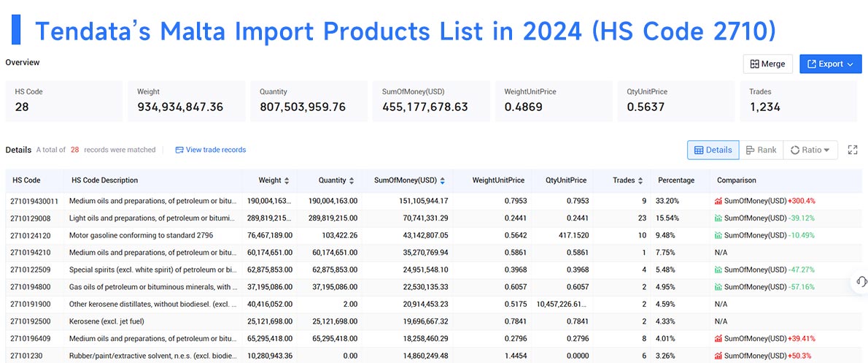Click Rubber/paint/extractive solvent description
Viewport: 868px width, 363px height.
pos(153,355)
